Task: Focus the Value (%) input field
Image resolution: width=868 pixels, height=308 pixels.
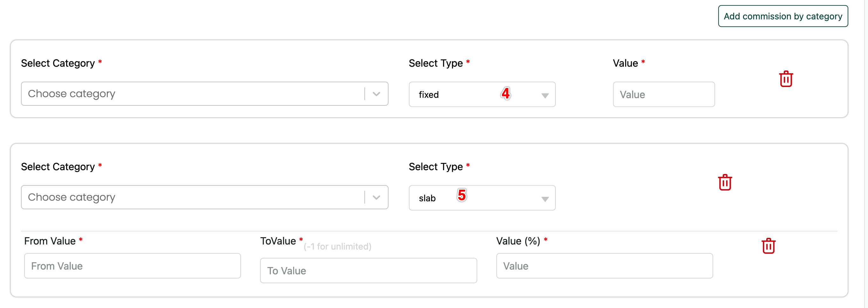Action: click(x=604, y=266)
